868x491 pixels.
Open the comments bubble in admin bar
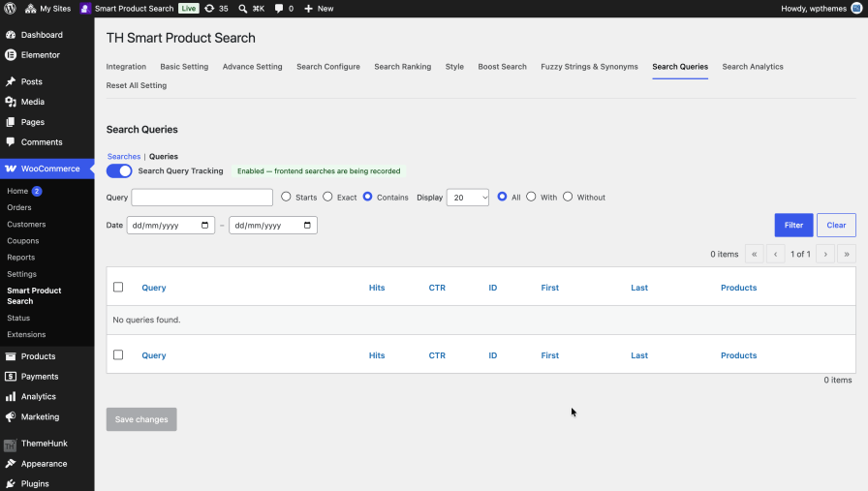tap(279, 9)
